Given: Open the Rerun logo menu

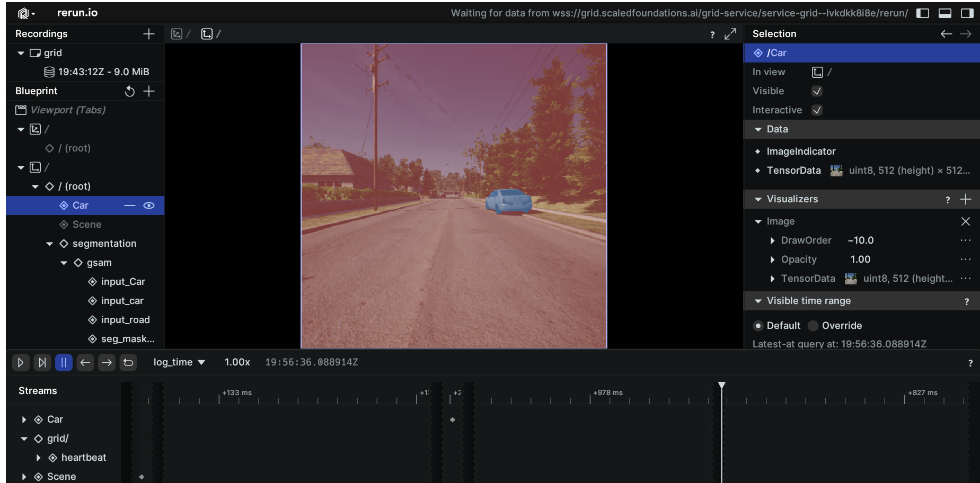Looking at the screenshot, I should tap(26, 13).
